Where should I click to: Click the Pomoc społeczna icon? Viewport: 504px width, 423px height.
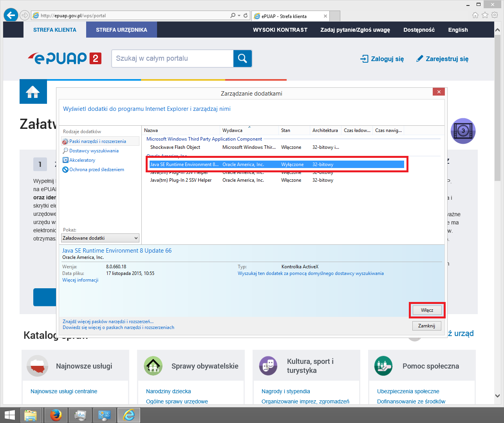pos(383,366)
